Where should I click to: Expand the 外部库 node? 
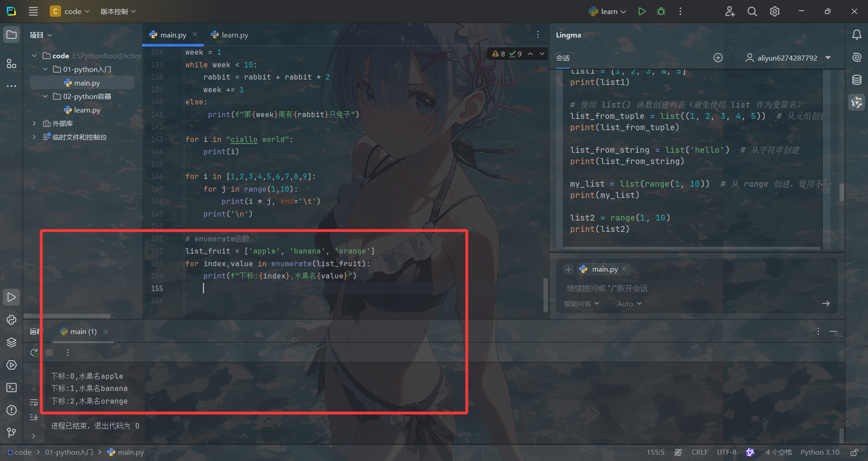coord(34,123)
